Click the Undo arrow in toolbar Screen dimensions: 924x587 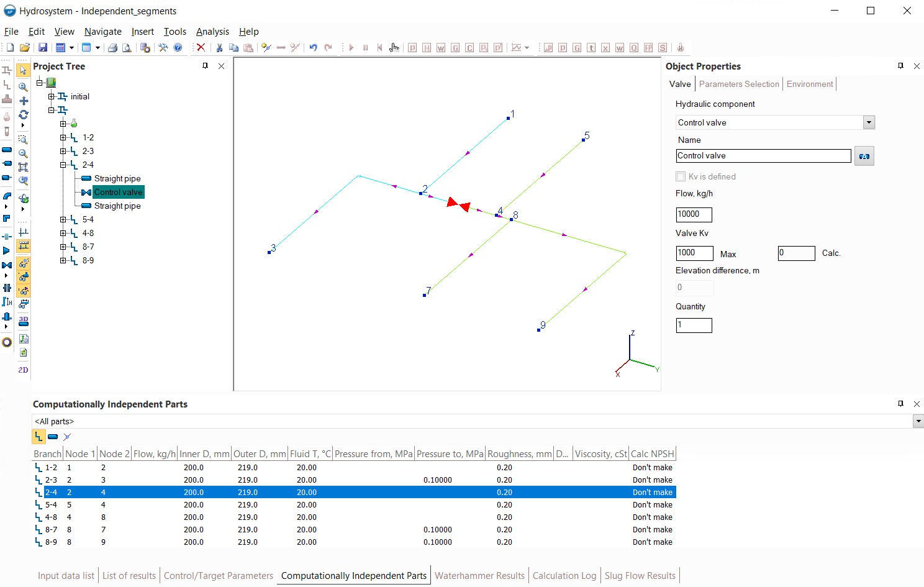pos(313,48)
